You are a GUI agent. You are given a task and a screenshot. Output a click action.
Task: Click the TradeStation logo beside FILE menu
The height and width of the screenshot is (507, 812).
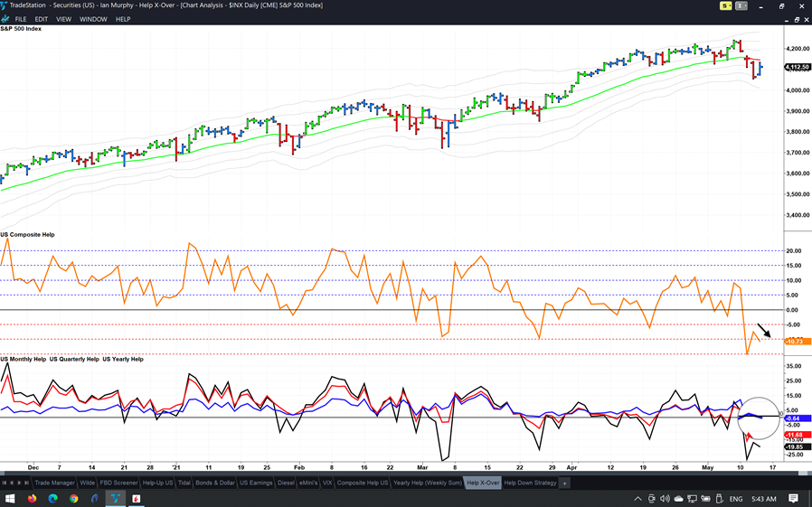click(x=5, y=19)
